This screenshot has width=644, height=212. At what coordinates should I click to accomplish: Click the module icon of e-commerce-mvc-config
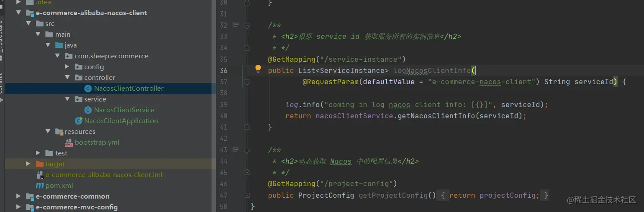(30, 207)
